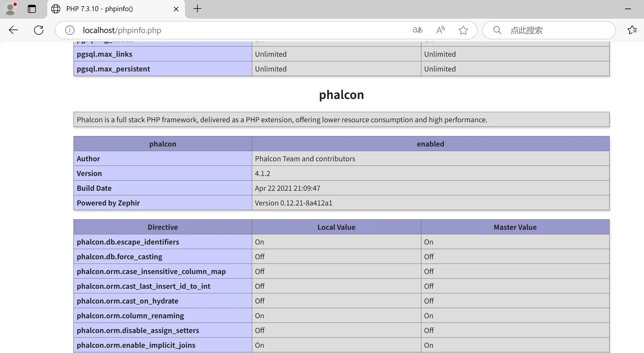Click phalcon.orm.cast_on_hydrate directive
The width and height of the screenshot is (644, 353).
coord(128,301)
